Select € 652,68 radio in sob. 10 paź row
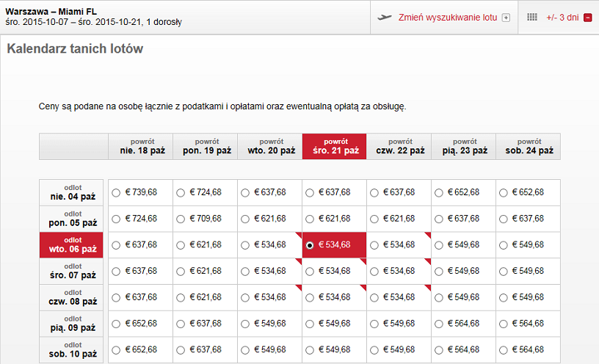Viewport: 599px width, 364px height. coord(116,350)
